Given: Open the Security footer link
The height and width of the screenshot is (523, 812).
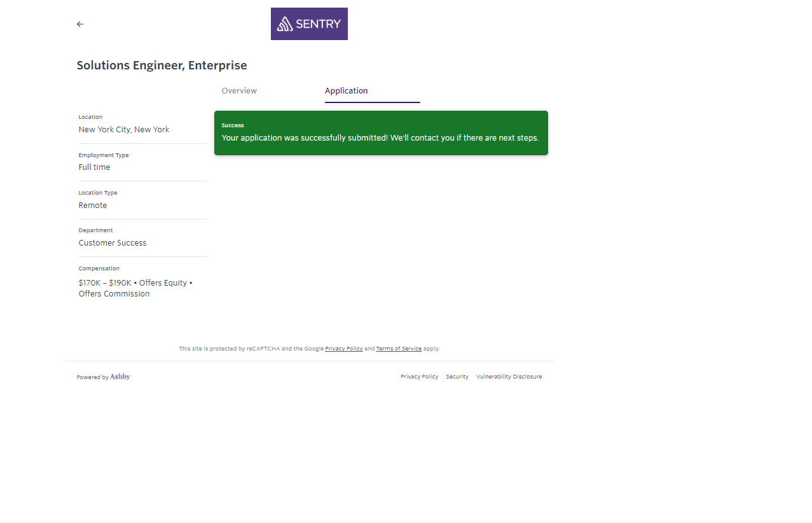Looking at the screenshot, I should (457, 377).
